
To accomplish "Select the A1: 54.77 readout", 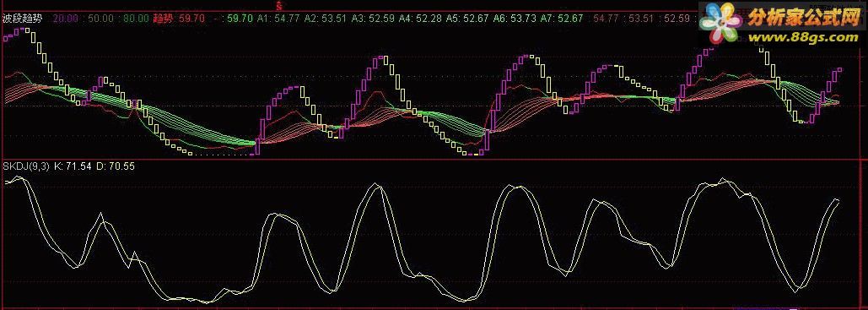I will tap(278, 19).
